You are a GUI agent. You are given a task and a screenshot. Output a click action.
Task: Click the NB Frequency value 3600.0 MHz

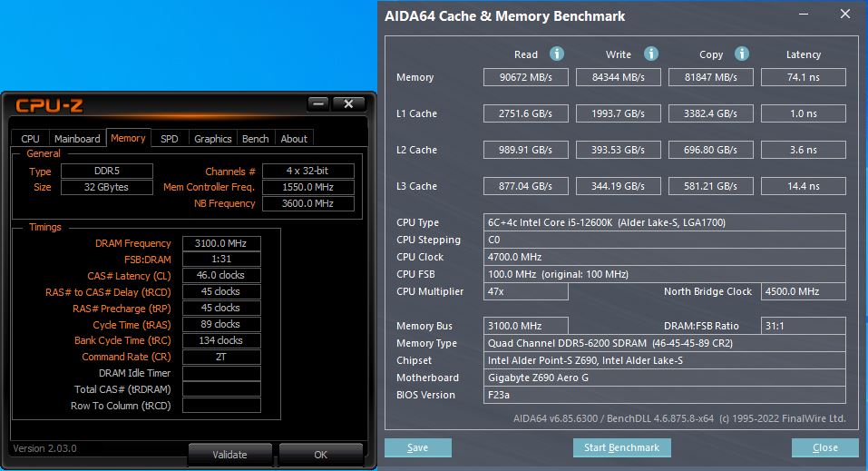click(307, 203)
